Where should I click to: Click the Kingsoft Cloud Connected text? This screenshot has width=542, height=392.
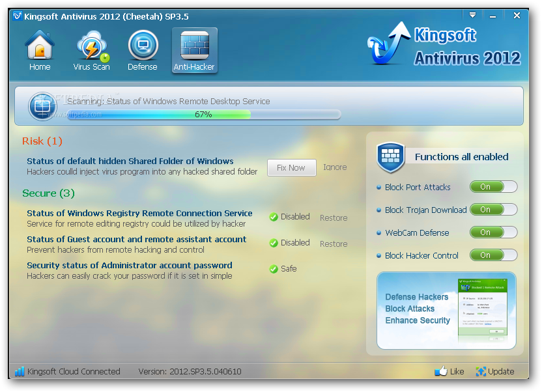pyautogui.click(x=74, y=372)
